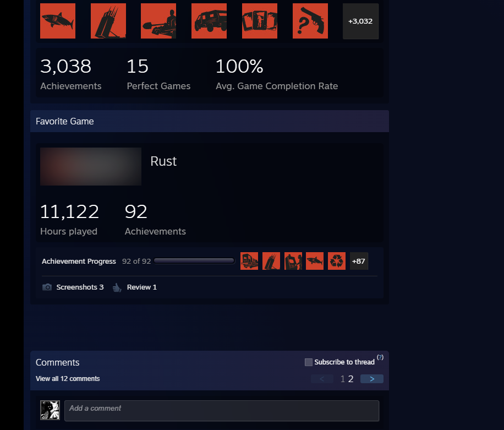Screen dimensions: 504x430
Task: Open the Achievement Progress link
Action: click(79, 261)
